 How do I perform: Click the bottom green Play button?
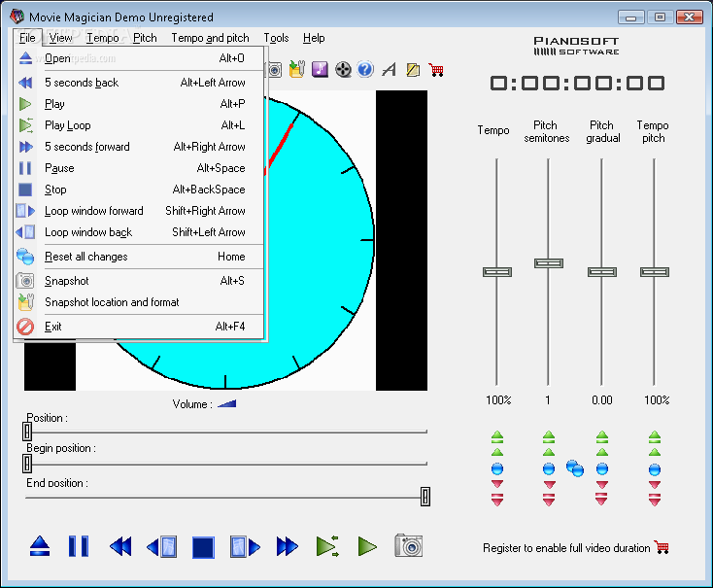[x=367, y=546]
